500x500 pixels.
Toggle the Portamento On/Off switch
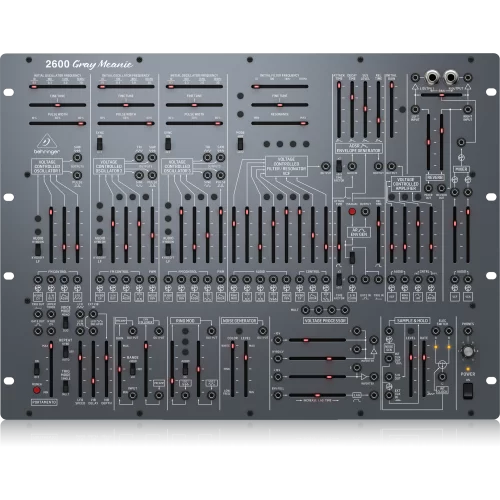(37, 369)
